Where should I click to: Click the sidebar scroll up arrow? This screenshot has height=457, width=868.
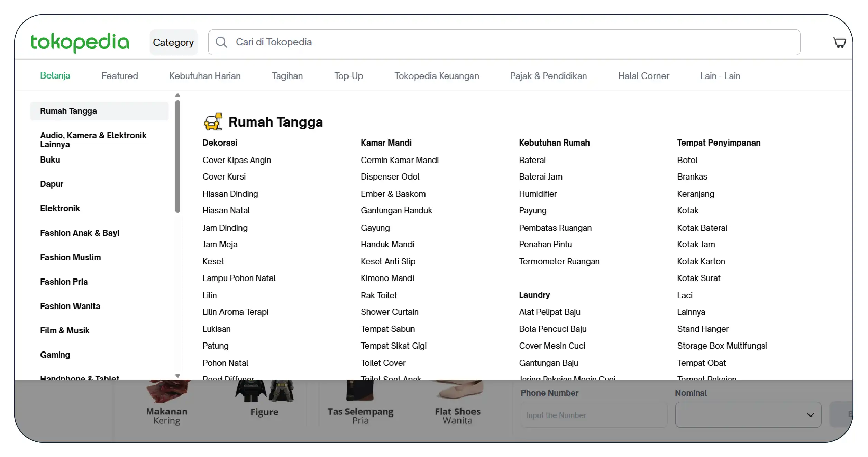coord(177,95)
